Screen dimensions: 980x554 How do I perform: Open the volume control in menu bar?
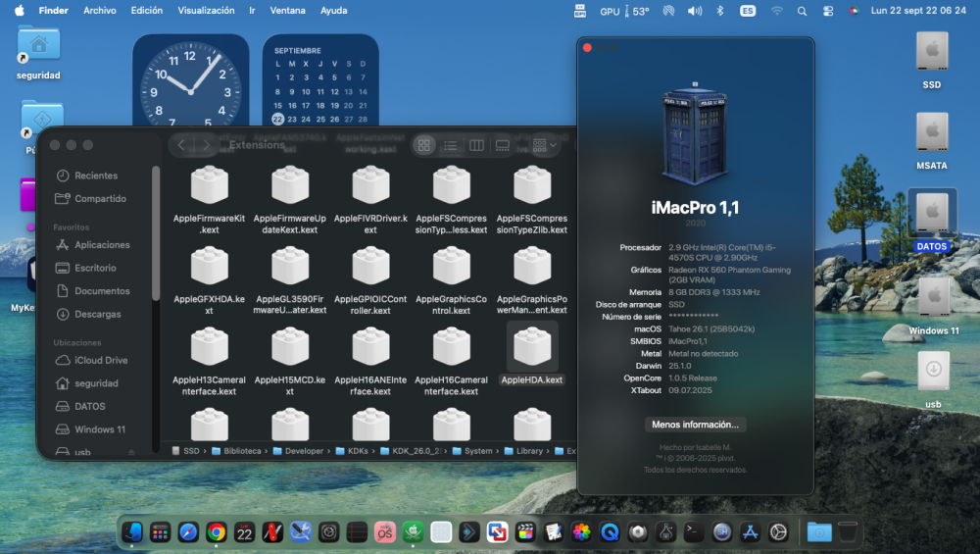[x=695, y=11]
